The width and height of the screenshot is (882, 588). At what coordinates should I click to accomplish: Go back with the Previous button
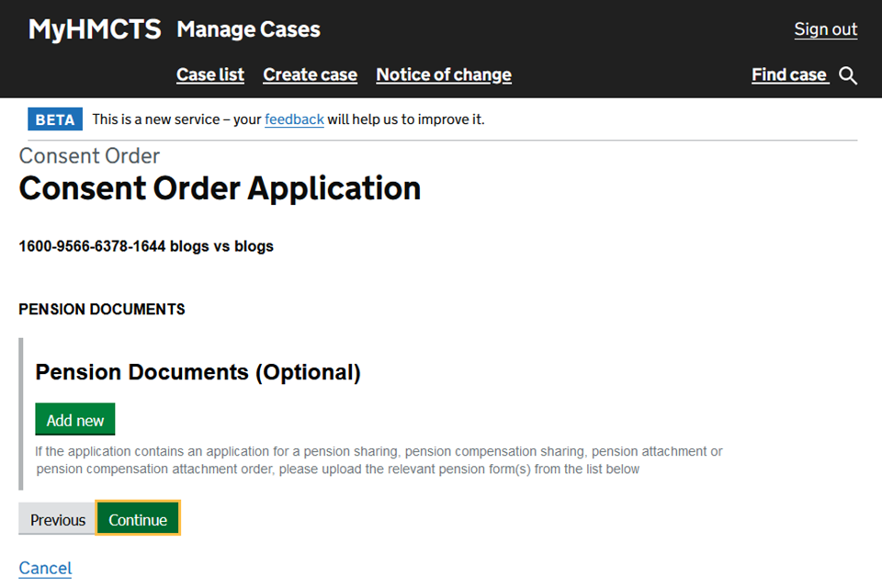click(57, 520)
